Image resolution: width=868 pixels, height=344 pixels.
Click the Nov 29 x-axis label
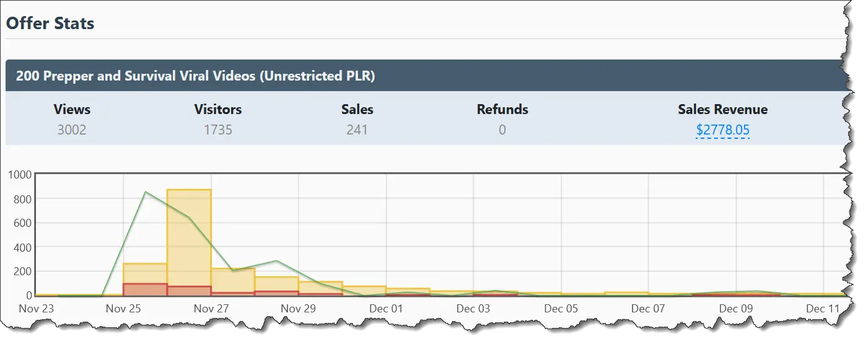(x=299, y=308)
